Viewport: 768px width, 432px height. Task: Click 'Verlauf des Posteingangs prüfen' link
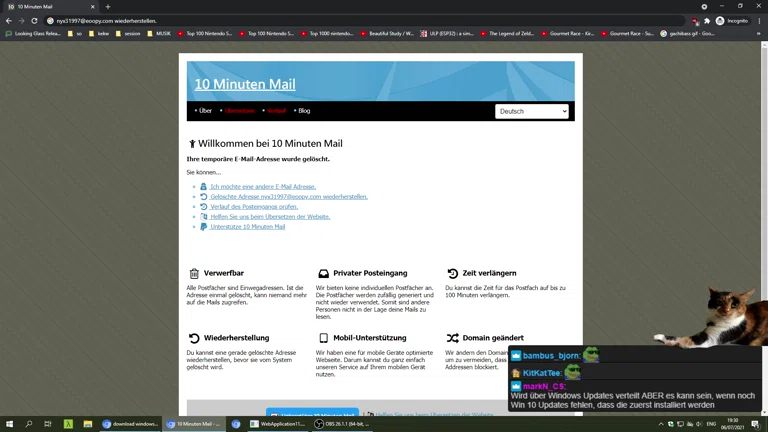tap(254, 207)
